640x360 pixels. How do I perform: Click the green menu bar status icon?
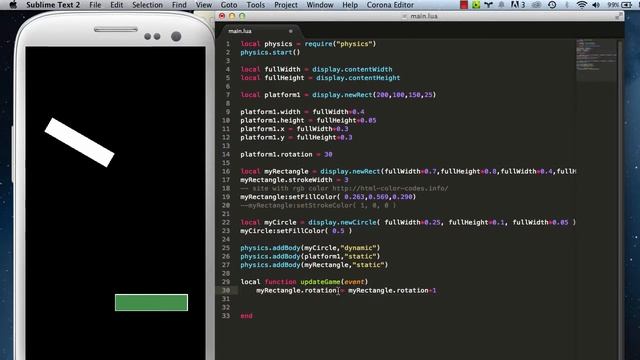476,5
